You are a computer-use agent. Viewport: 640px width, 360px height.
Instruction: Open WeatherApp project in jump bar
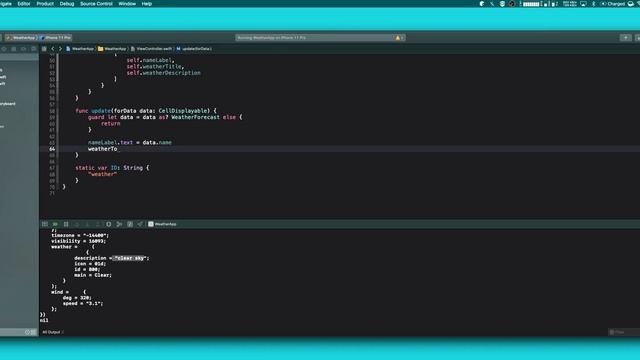pos(80,49)
